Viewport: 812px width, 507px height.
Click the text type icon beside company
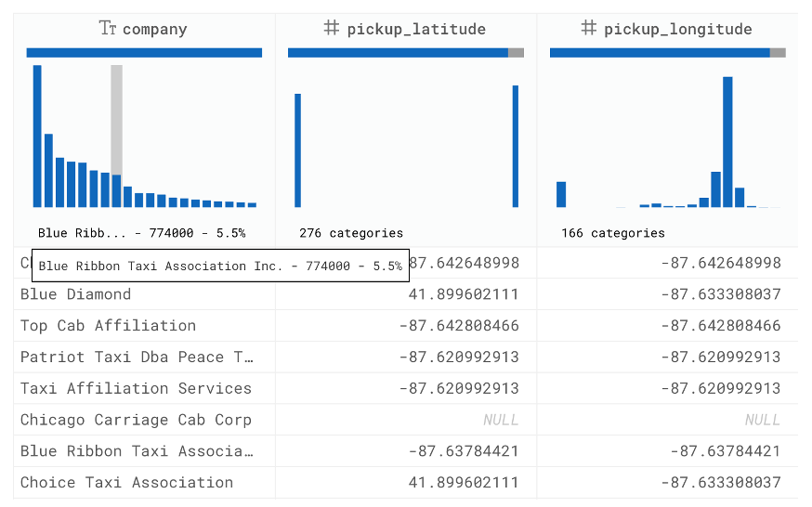pyautogui.click(x=108, y=29)
